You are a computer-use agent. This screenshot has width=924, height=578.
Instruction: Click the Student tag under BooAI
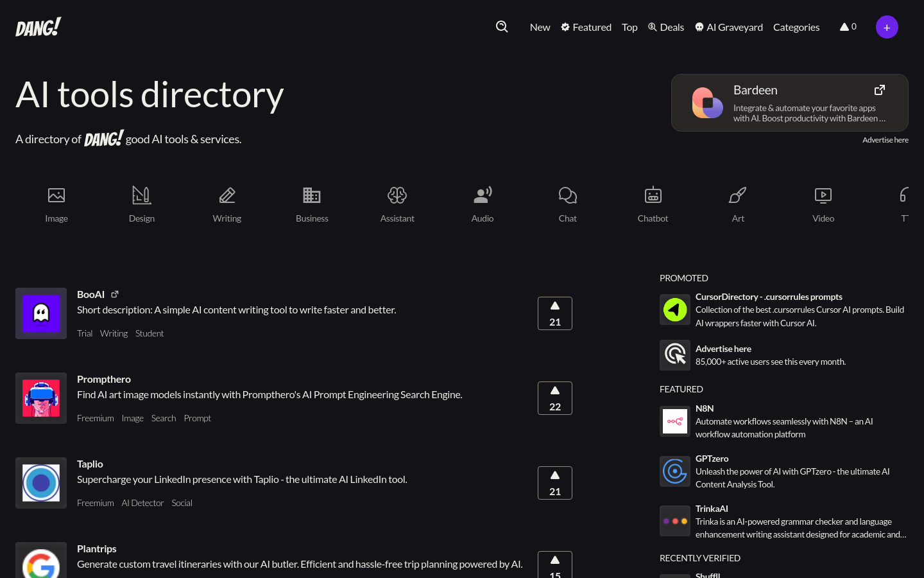(150, 333)
